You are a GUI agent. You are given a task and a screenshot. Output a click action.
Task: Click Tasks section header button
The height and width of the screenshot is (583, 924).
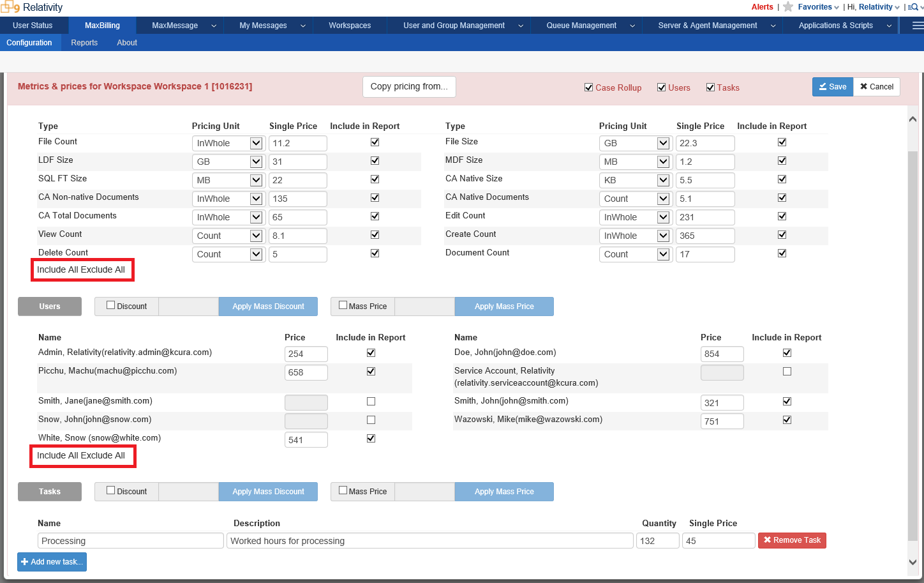click(50, 492)
